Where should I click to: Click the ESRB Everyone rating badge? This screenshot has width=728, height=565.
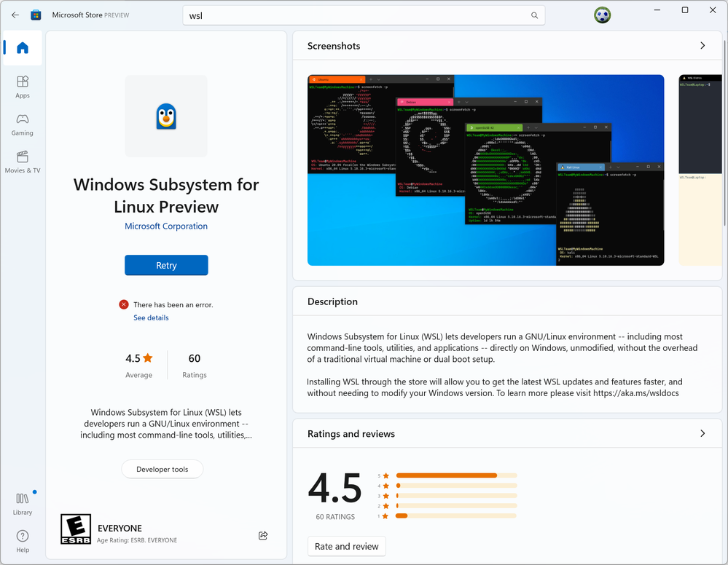pyautogui.click(x=76, y=529)
